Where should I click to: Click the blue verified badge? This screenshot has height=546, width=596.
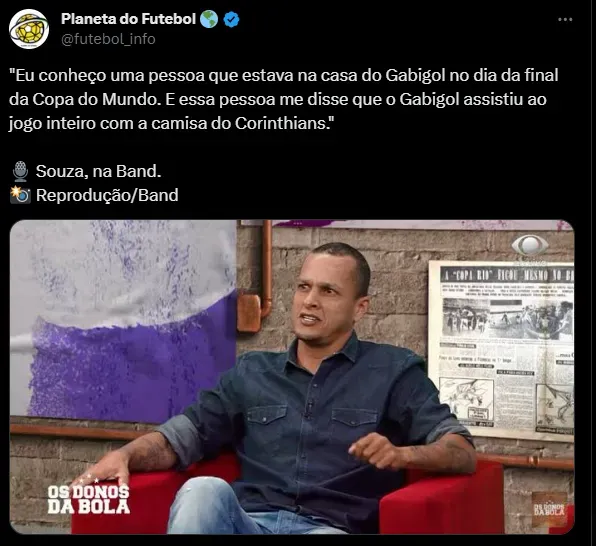pos(231,19)
